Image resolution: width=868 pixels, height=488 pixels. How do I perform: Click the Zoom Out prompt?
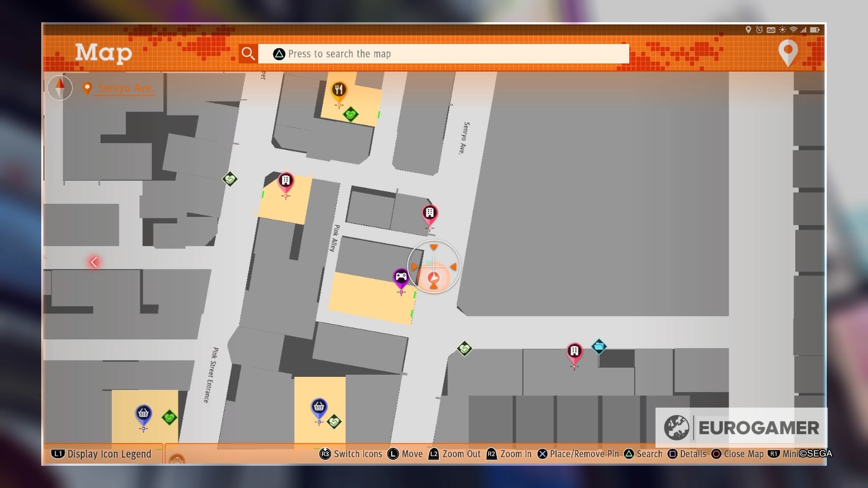tap(454, 454)
